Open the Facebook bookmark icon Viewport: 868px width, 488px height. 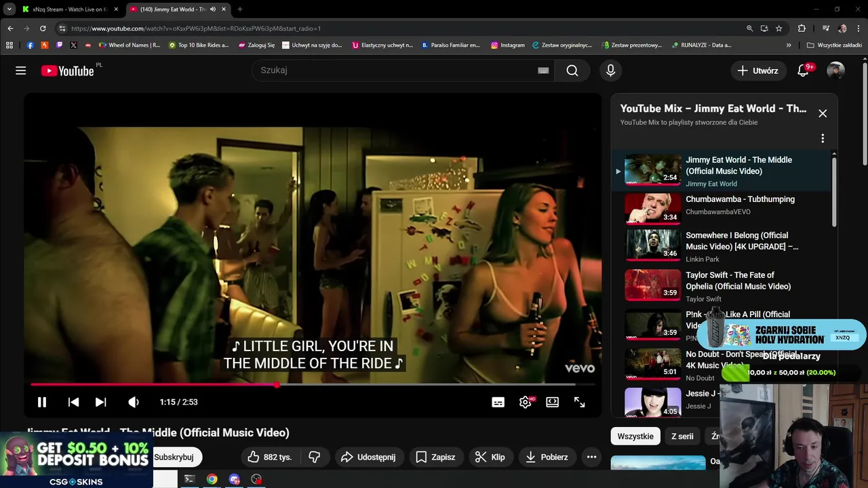(x=30, y=45)
